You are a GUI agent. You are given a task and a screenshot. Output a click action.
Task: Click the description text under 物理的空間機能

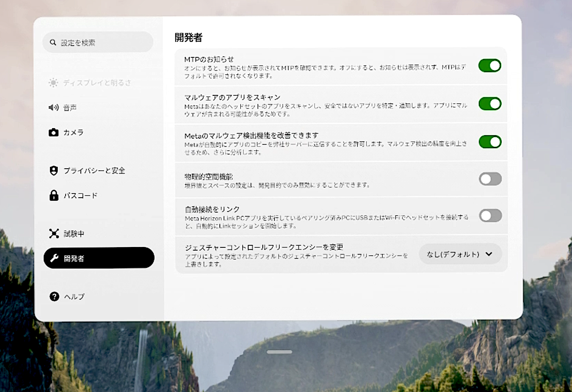[x=277, y=185]
